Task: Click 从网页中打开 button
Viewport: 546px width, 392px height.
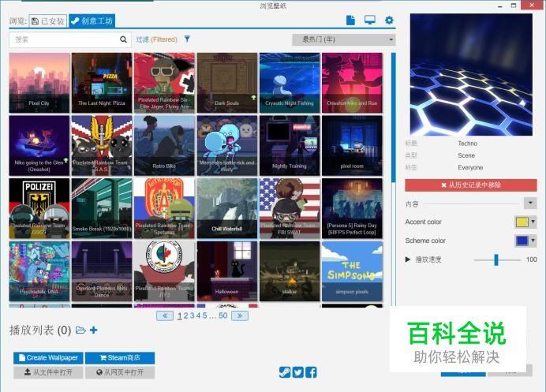Action: 120,372
